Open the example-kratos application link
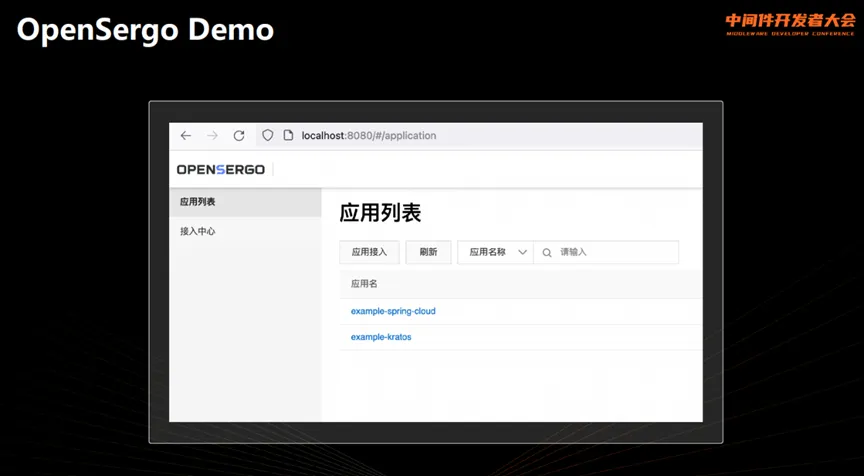This screenshot has width=864, height=476. coord(381,337)
